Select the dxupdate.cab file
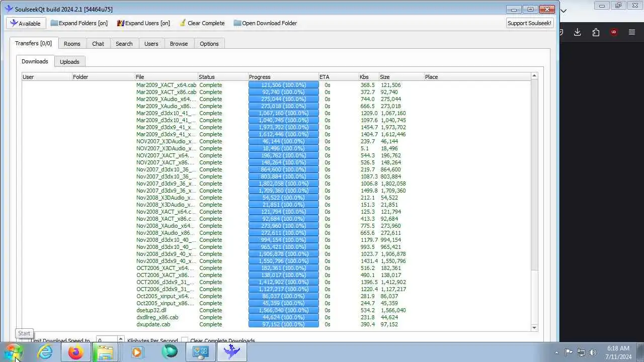Viewport: 644px width, 362px height. 153,324
